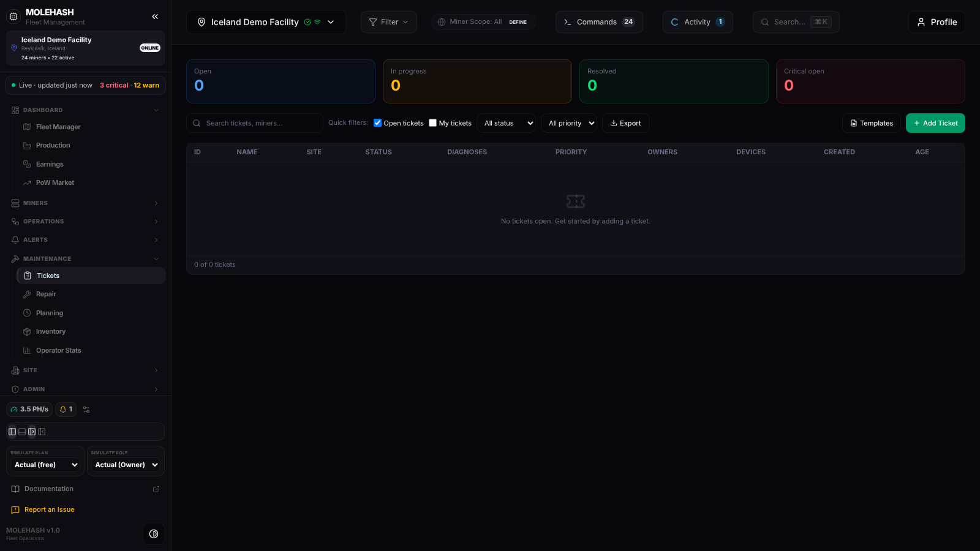
Task: Open Earnings in Dashboard menu
Action: [91, 164]
